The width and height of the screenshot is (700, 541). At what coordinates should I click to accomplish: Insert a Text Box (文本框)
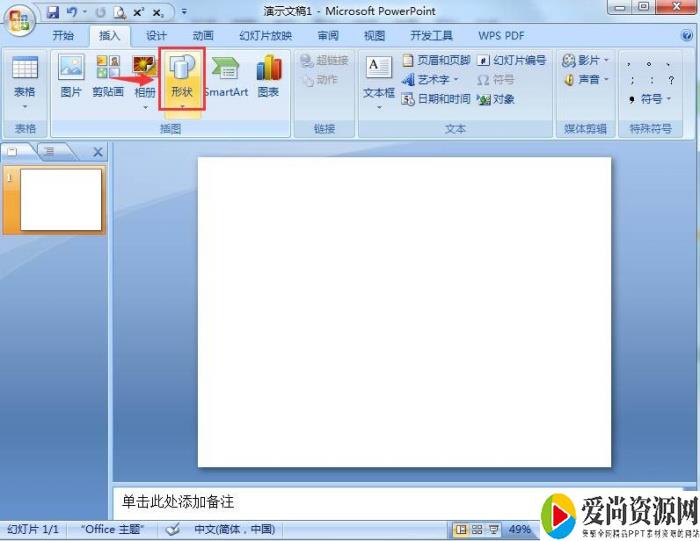378,77
